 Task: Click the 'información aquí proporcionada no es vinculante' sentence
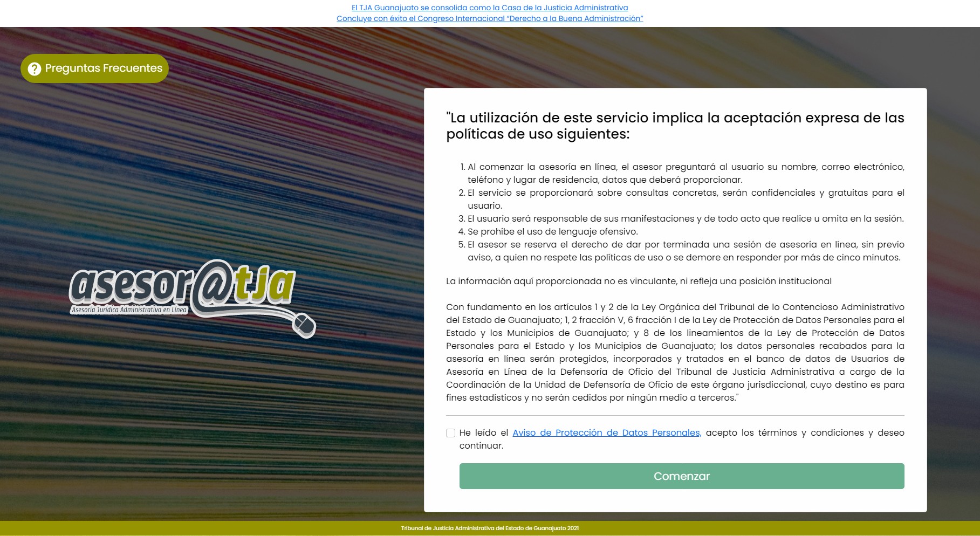tap(639, 281)
